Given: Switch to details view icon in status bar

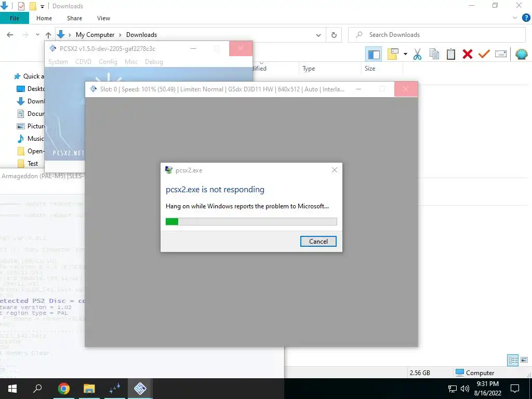Looking at the screenshot, I should point(513,360).
